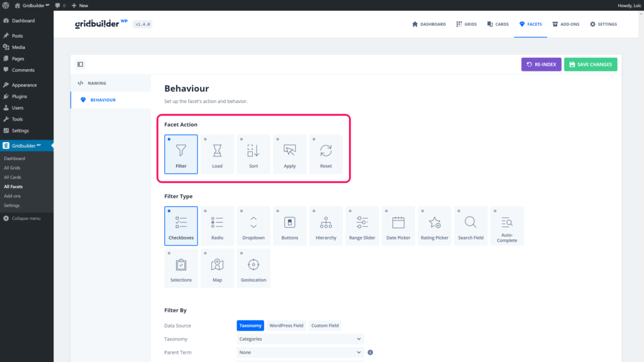Open Gridbuilder Dashboard submenu link

coord(14,158)
